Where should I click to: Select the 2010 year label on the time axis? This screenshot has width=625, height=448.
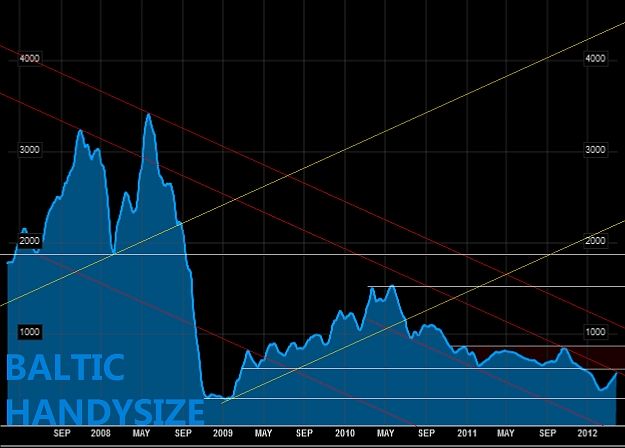[345, 433]
